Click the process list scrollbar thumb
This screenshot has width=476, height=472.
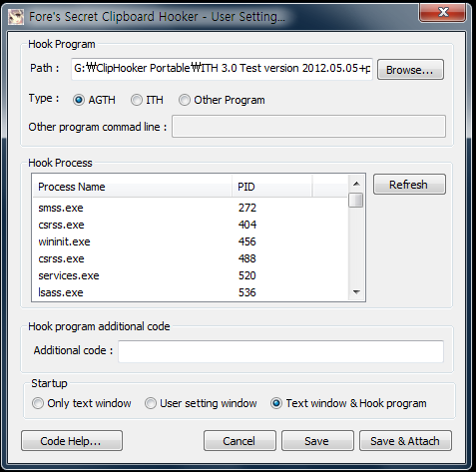(356, 201)
